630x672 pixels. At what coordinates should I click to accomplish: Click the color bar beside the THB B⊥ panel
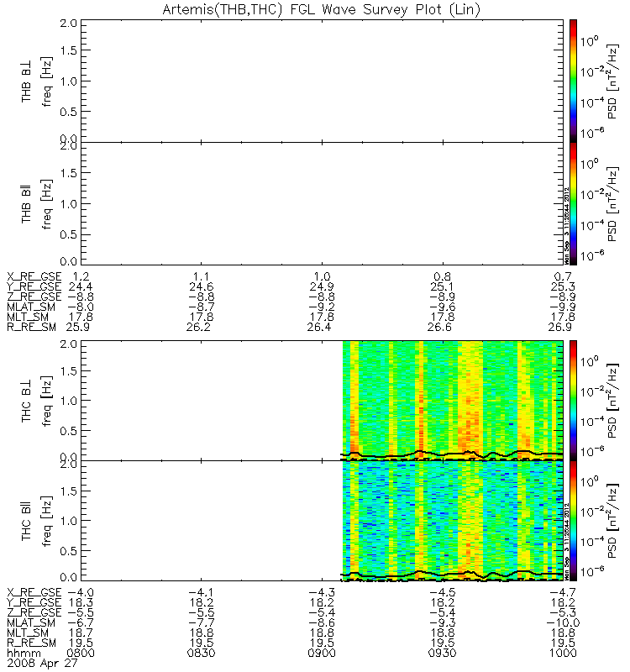coord(573,81)
